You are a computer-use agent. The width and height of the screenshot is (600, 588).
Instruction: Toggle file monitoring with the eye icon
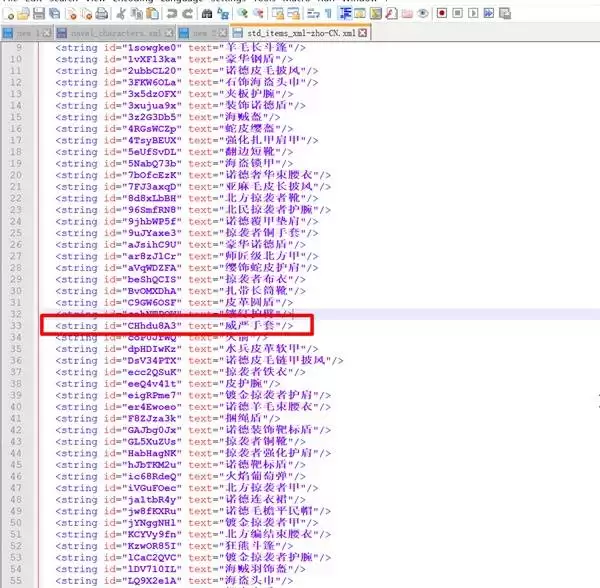coord(424,14)
